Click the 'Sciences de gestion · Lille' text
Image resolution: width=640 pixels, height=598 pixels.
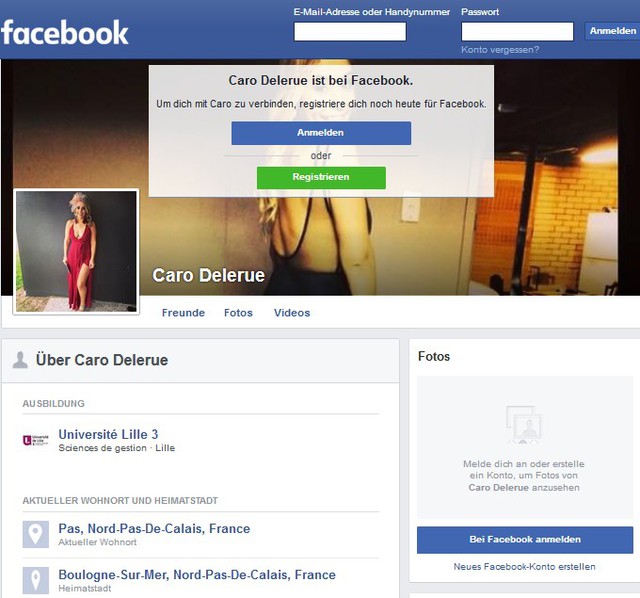pyautogui.click(x=117, y=448)
